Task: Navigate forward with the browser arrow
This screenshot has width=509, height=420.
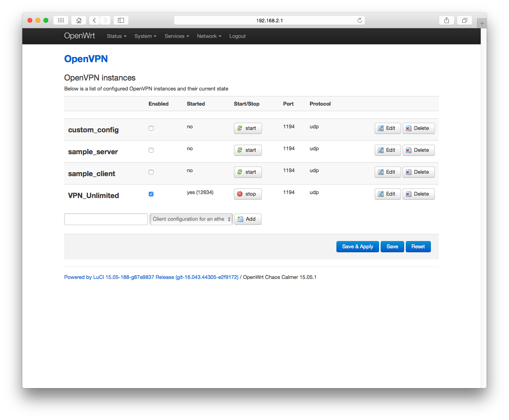Action: [105, 20]
